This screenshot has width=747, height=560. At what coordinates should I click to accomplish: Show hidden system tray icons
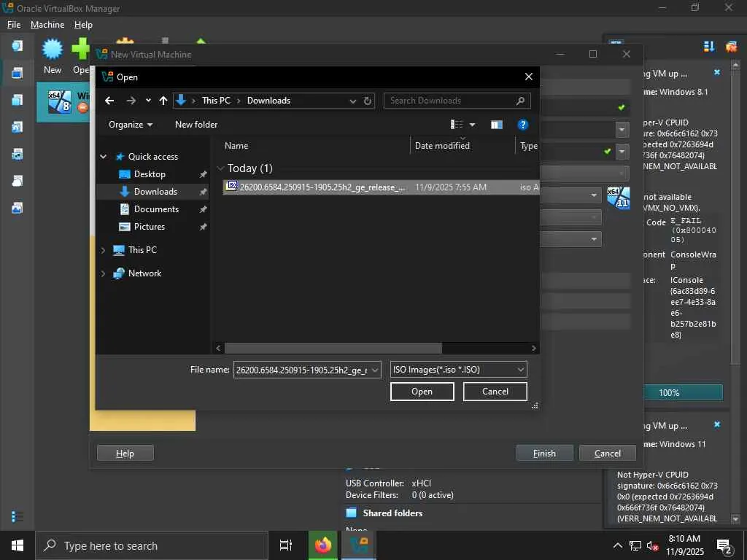click(617, 545)
